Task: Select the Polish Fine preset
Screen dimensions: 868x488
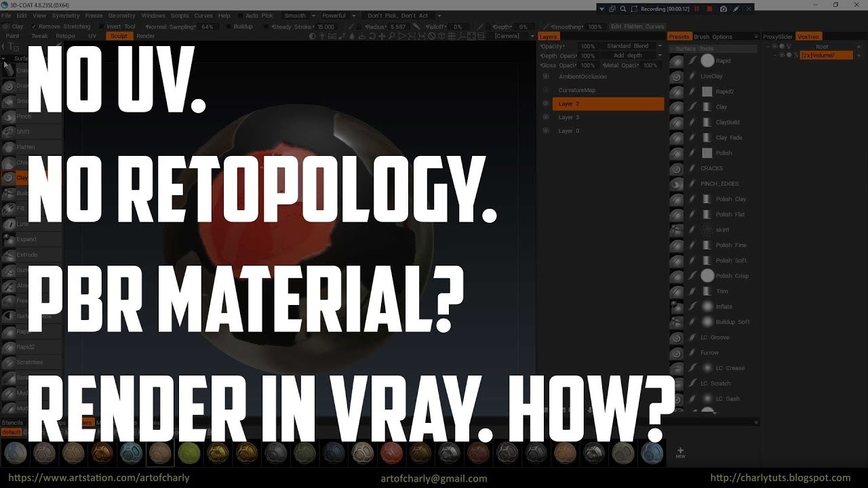Action: [x=731, y=245]
